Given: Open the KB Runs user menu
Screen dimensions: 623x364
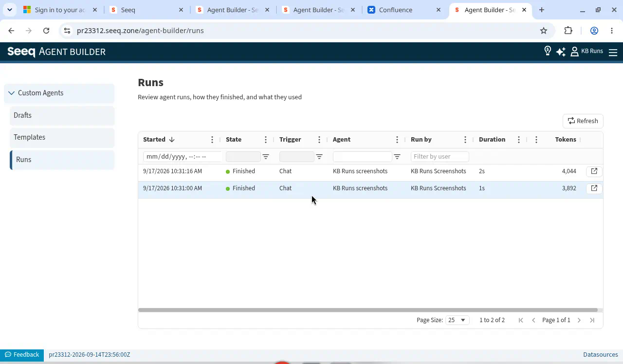Looking at the screenshot, I should click(586, 51).
